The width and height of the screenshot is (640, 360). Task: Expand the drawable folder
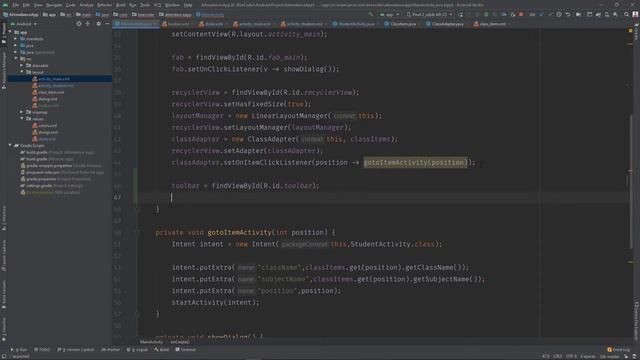(x=22, y=65)
